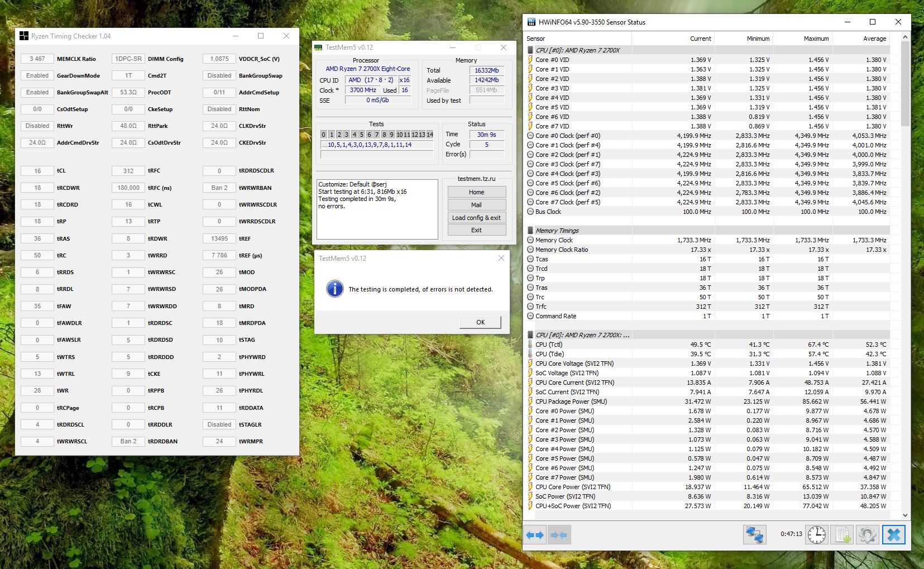This screenshot has height=569, width=924.
Task: Click the HWiNFO64 title bar icon
Action: (530, 22)
